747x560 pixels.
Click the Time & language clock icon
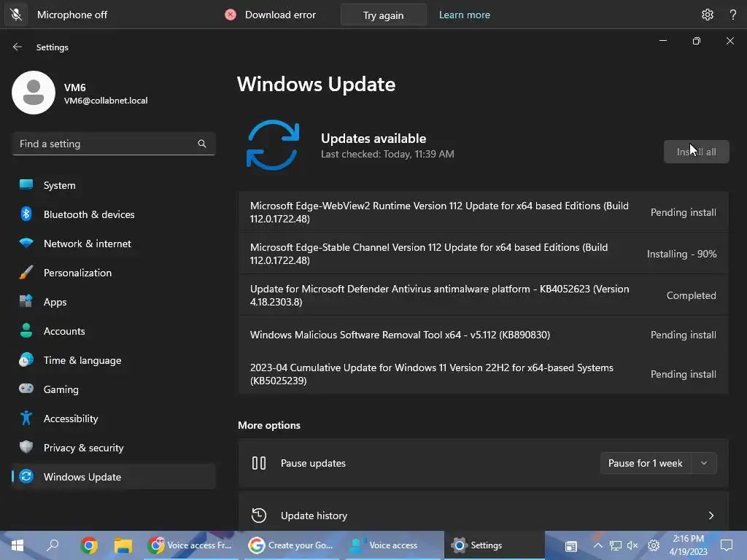click(26, 360)
